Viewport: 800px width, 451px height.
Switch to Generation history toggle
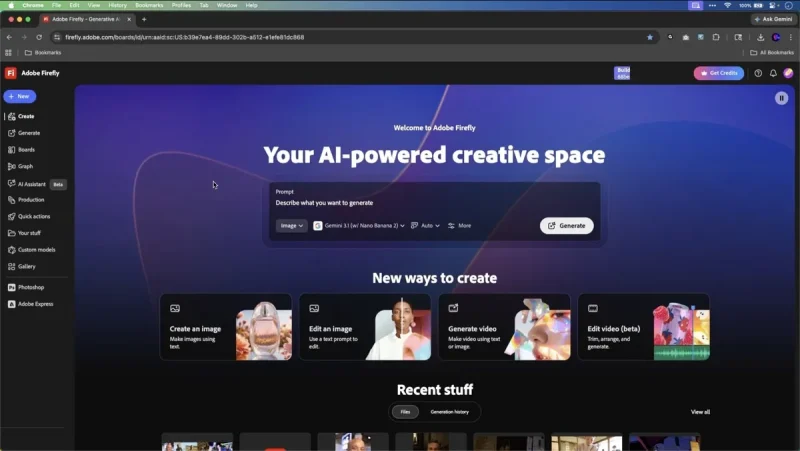tap(449, 412)
